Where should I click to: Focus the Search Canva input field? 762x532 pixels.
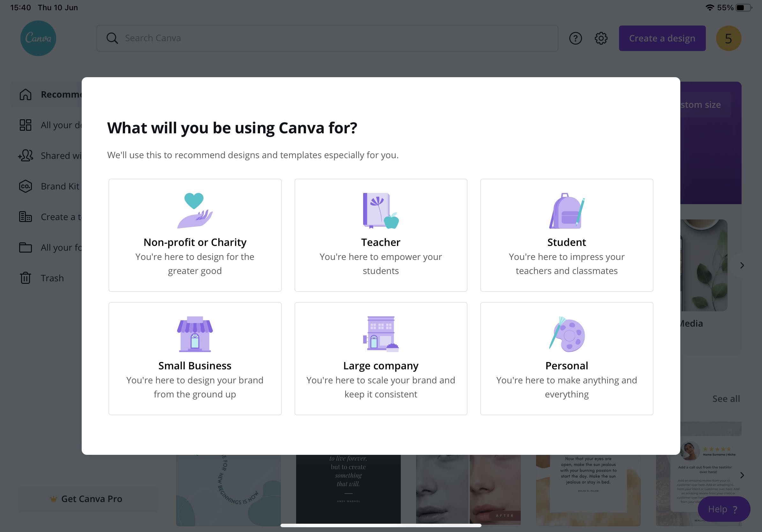(x=327, y=38)
